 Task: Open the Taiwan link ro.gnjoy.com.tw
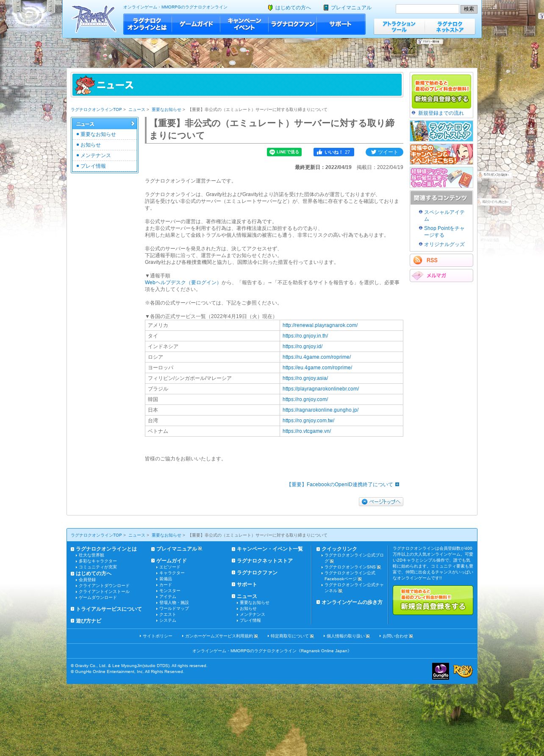click(308, 421)
